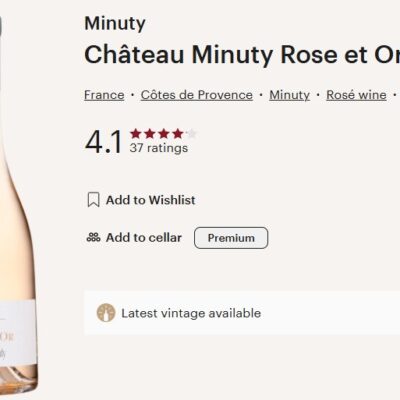Image resolution: width=400 pixels, height=400 pixels.
Task: Click the 37 ratings count
Action: tap(159, 148)
